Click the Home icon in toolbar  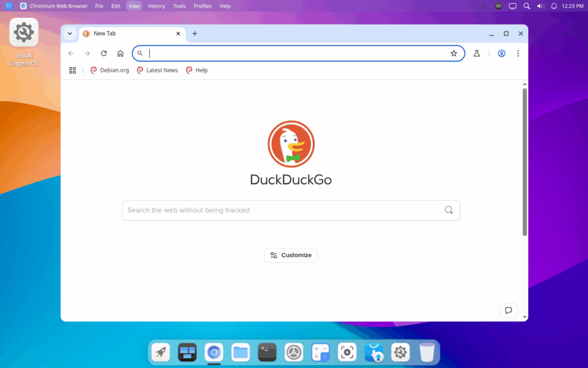(120, 53)
